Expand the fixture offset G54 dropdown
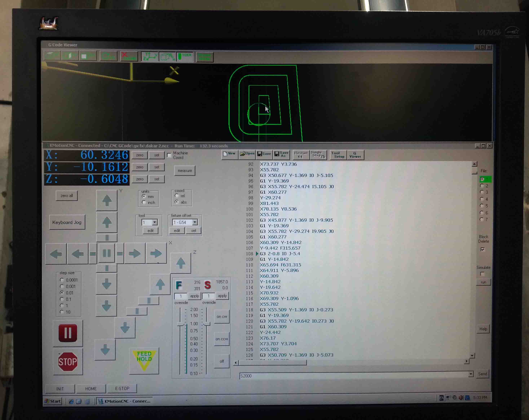 (195, 222)
